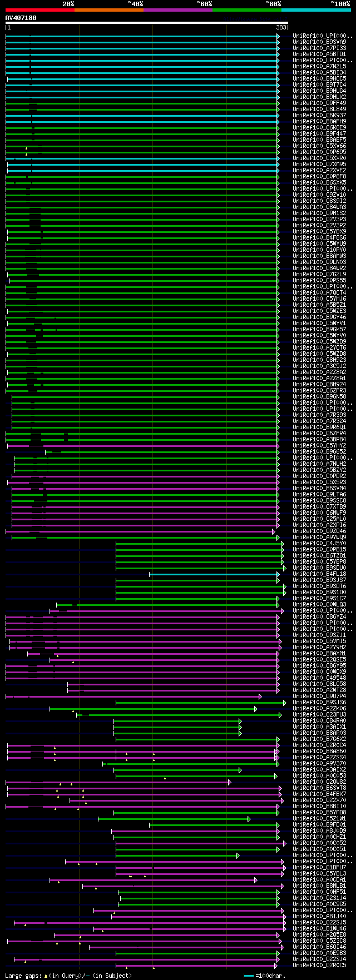This screenshot has height=980, width=356.
Task: Select hit label UniRef100_A7NZL5
Action: click(319, 66)
